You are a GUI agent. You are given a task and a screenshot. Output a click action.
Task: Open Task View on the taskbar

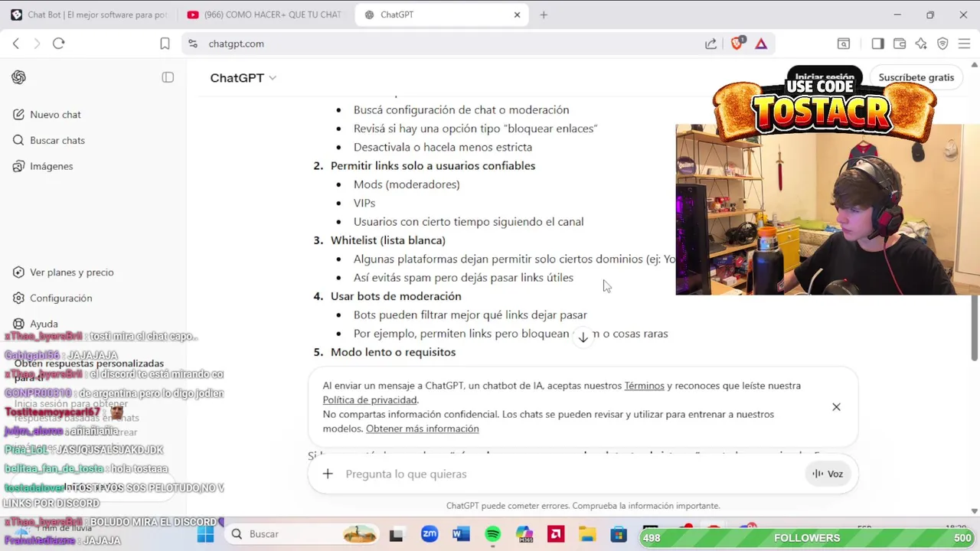(396, 534)
